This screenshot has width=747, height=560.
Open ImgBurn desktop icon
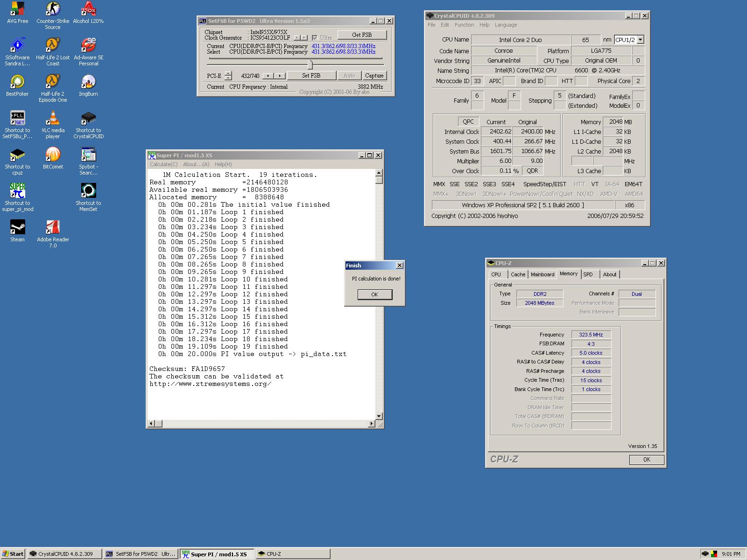[x=88, y=85]
